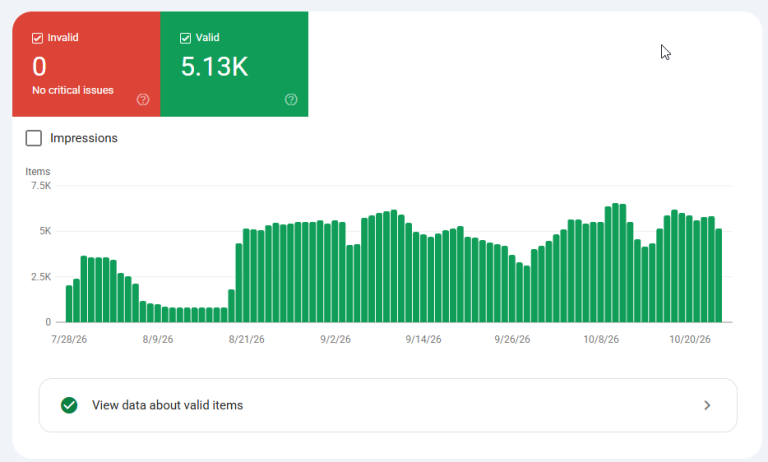
Task: Open help icon on Invalid card
Action: (143, 99)
